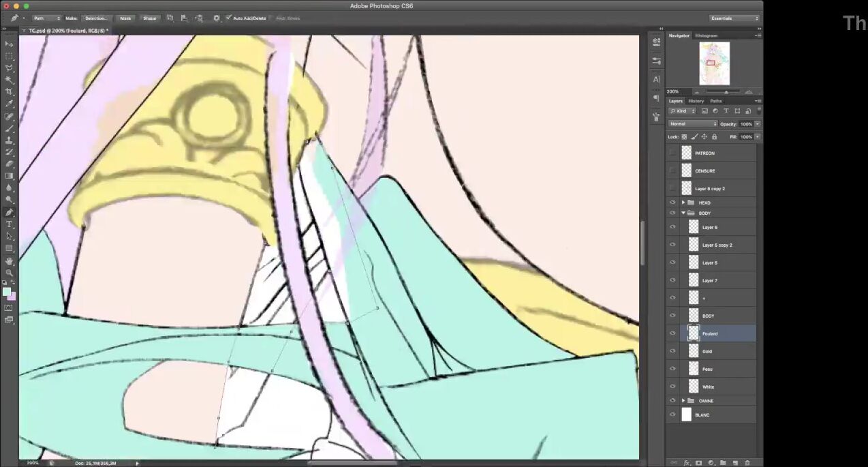Select the Gradient tool
The width and height of the screenshot is (868, 467).
click(x=9, y=176)
